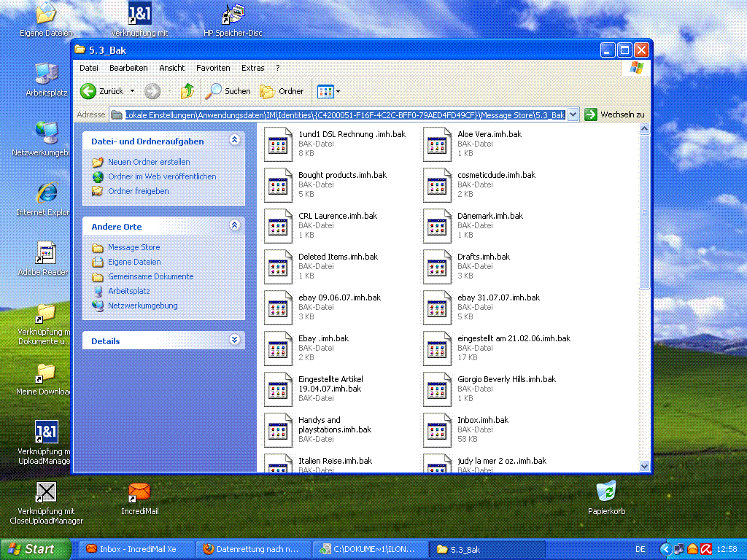Viewport: 747px width, 560px height.
Task: Open the Extras menu
Action: pyautogui.click(x=253, y=68)
